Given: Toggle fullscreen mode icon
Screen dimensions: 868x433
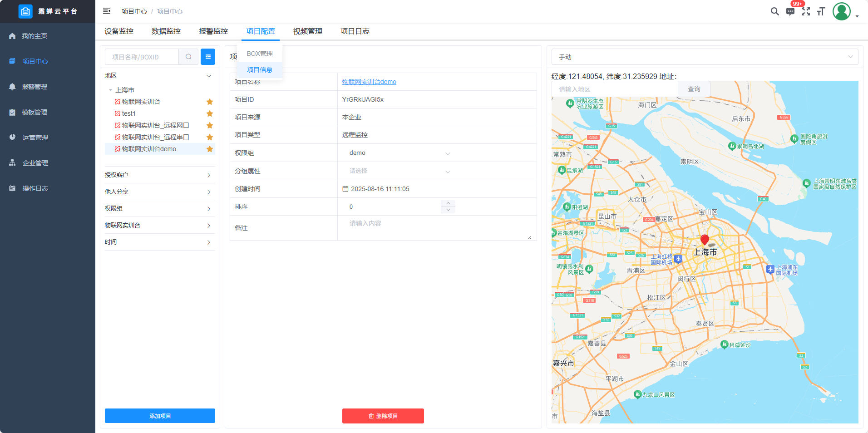Looking at the screenshot, I should (x=806, y=11).
